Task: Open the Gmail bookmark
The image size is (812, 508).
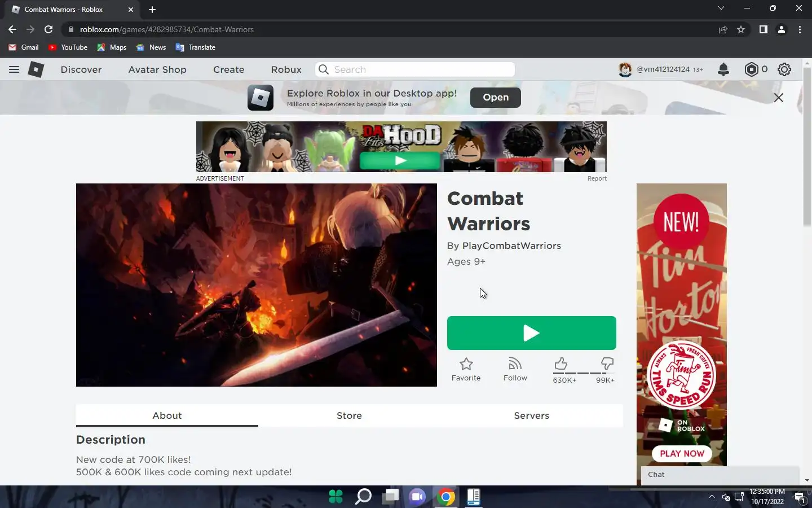Action: (24, 47)
